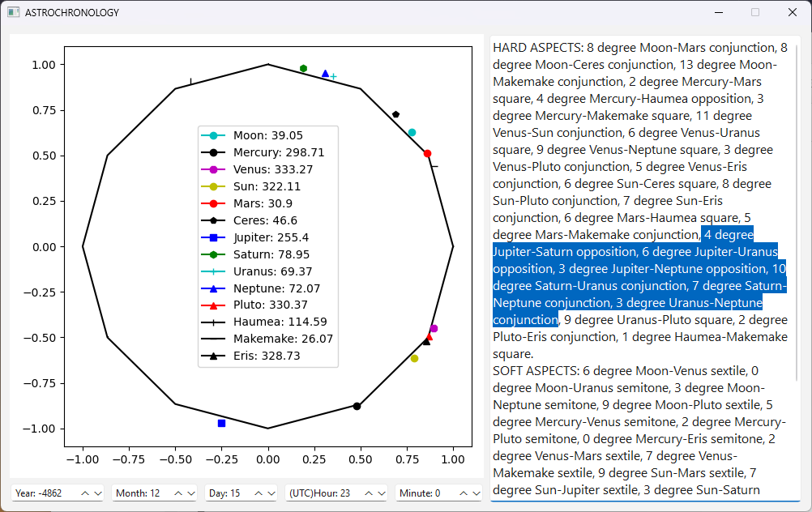
Task: Click the green Saturn hexagon marker on plot
Action: coord(303,68)
